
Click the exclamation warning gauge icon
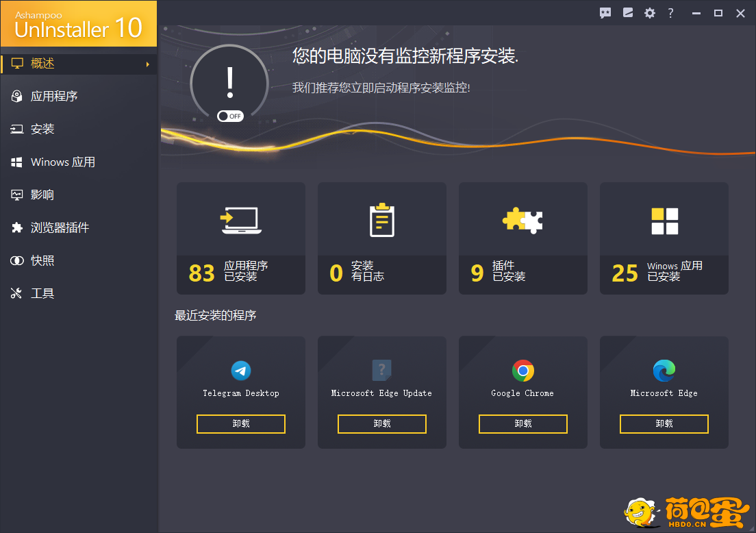point(229,83)
